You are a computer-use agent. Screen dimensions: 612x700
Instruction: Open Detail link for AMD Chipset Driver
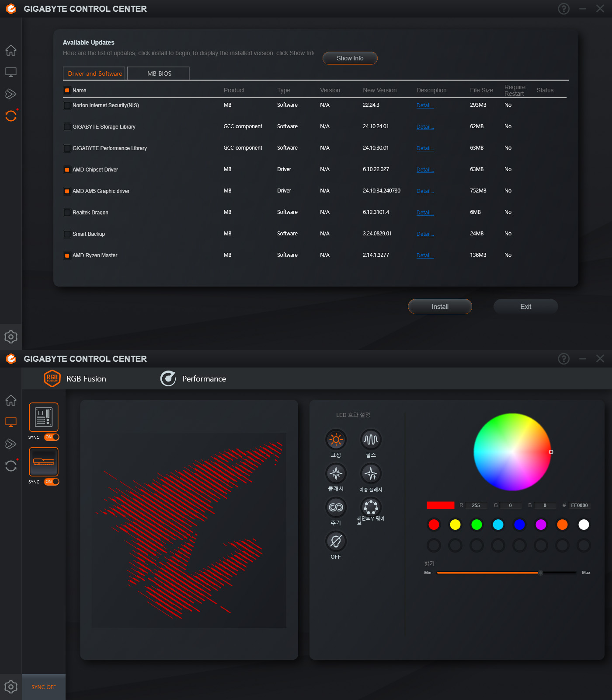tap(425, 170)
